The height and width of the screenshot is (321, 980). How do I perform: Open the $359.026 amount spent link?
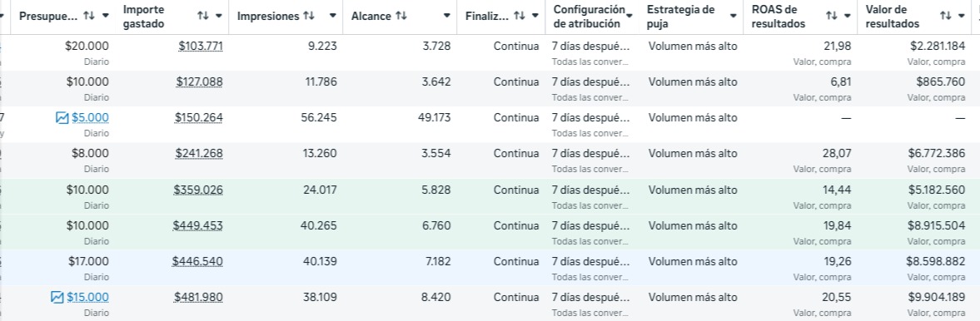click(x=198, y=190)
